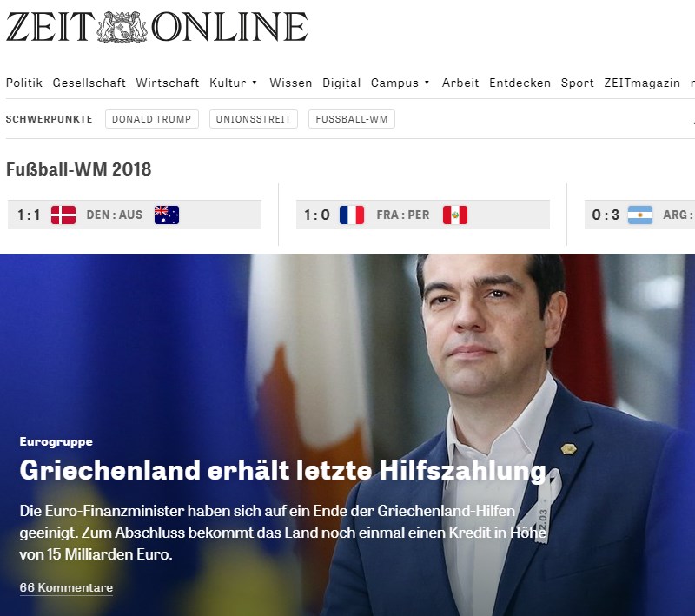The height and width of the screenshot is (616, 695).
Task: Open the Griechenland erhält letzte Hilfszahlung headline
Action: pos(283,470)
